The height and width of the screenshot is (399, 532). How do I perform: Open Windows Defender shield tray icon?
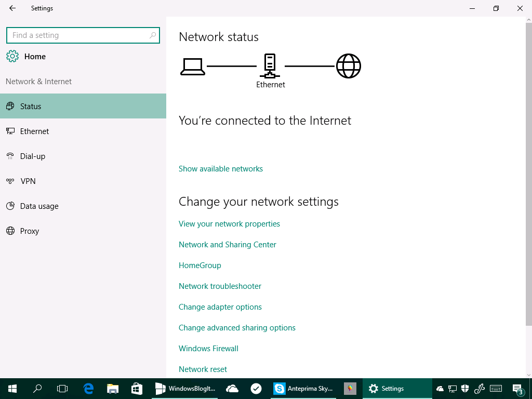tap(465, 389)
